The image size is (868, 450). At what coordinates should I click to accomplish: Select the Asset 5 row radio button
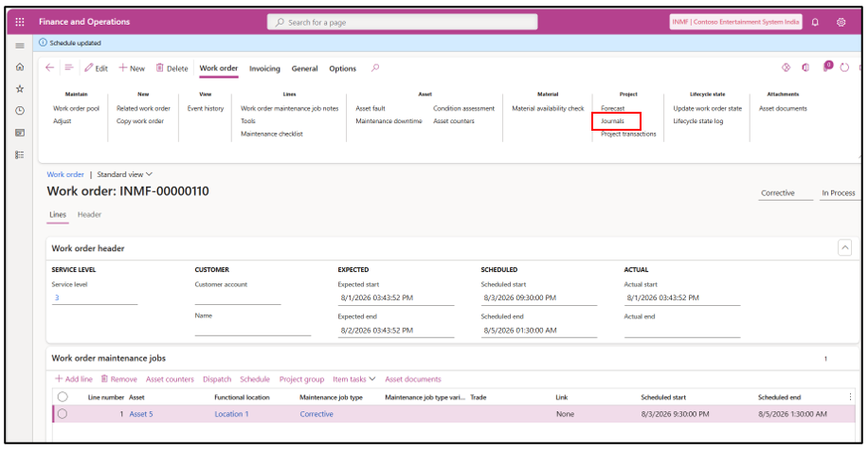pyautogui.click(x=63, y=413)
